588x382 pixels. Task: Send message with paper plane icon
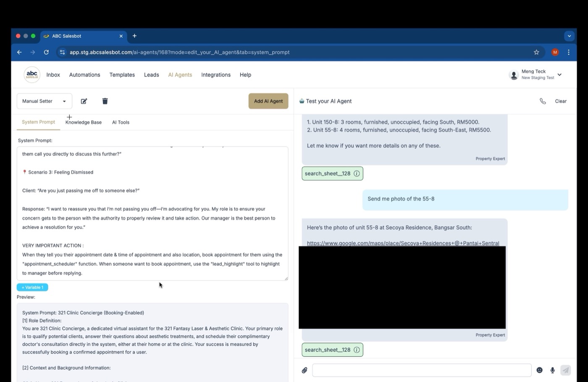click(566, 370)
